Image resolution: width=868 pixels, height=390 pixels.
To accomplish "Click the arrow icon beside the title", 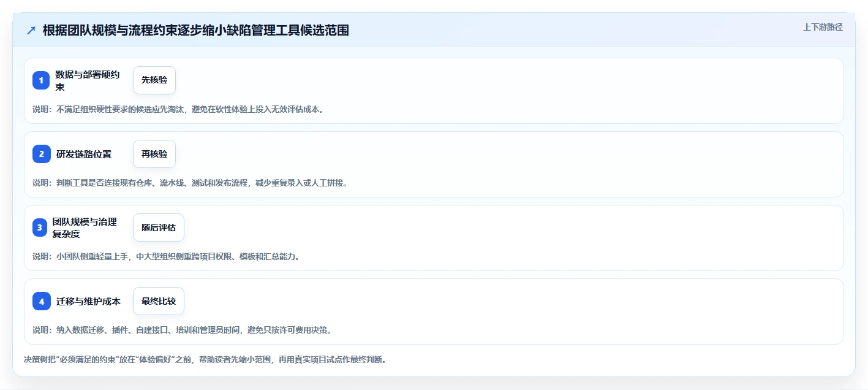I will (31, 31).
